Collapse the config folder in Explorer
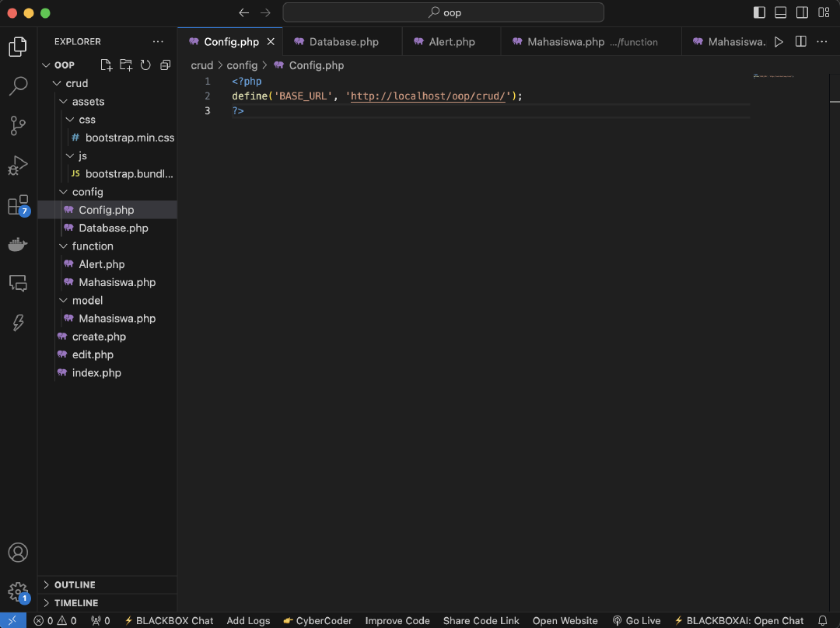This screenshot has width=840, height=628. click(63, 191)
